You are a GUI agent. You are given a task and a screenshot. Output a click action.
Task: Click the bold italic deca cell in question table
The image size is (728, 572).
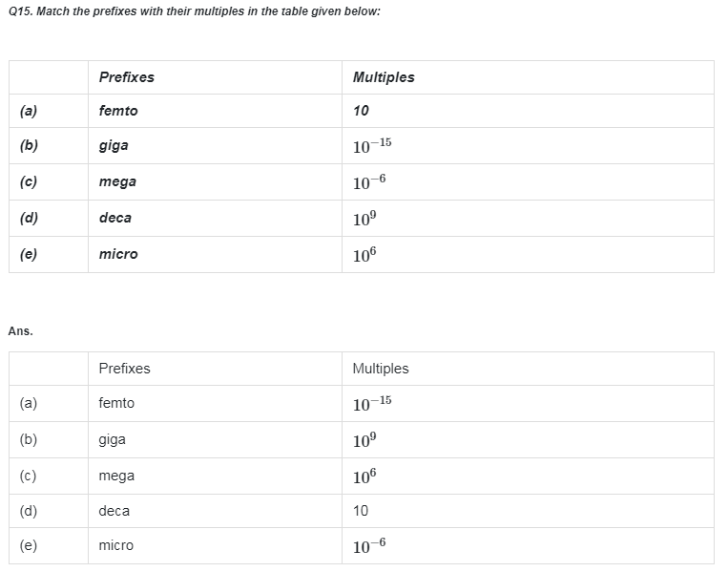point(115,218)
